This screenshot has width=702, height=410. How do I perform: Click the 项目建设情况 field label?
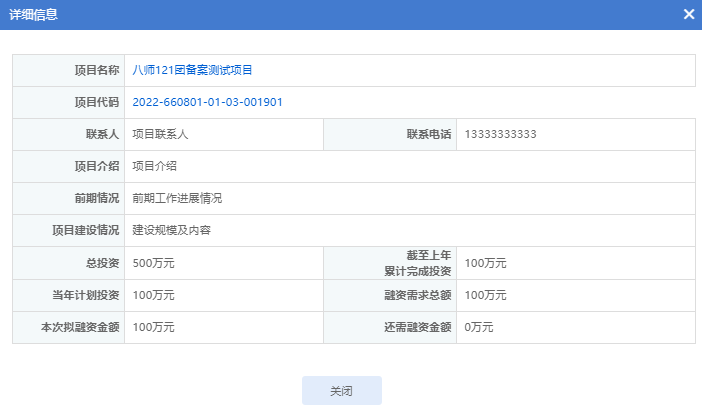pos(85,230)
